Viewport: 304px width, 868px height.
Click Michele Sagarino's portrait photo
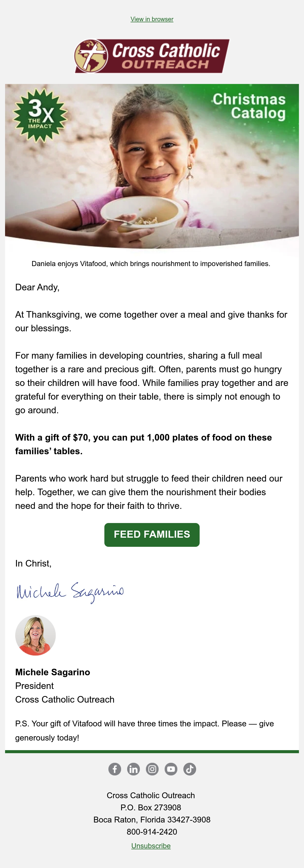coord(35,635)
